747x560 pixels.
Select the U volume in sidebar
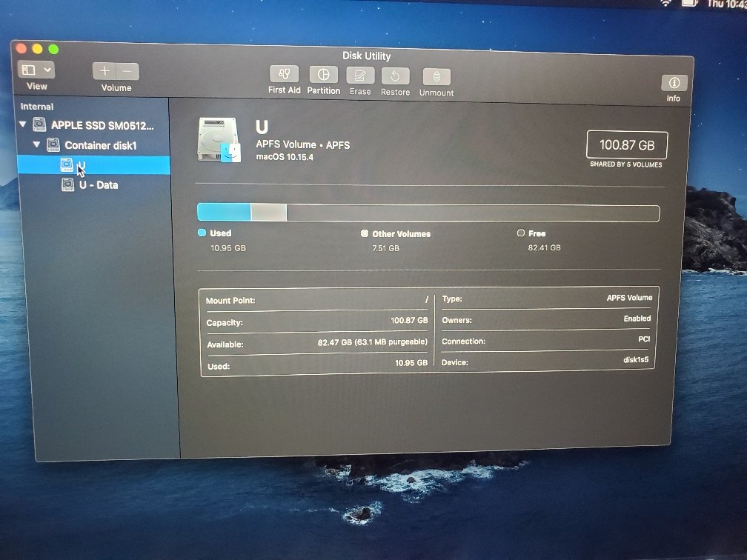coord(93,165)
